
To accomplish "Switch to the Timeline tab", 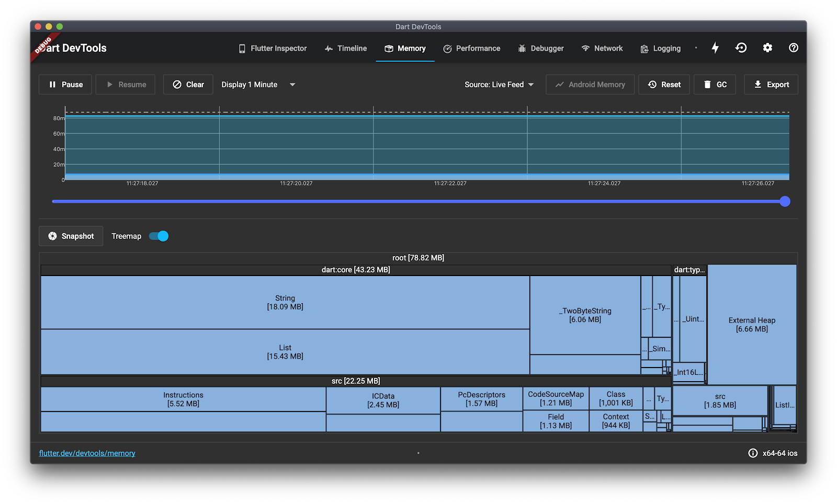I will (346, 49).
